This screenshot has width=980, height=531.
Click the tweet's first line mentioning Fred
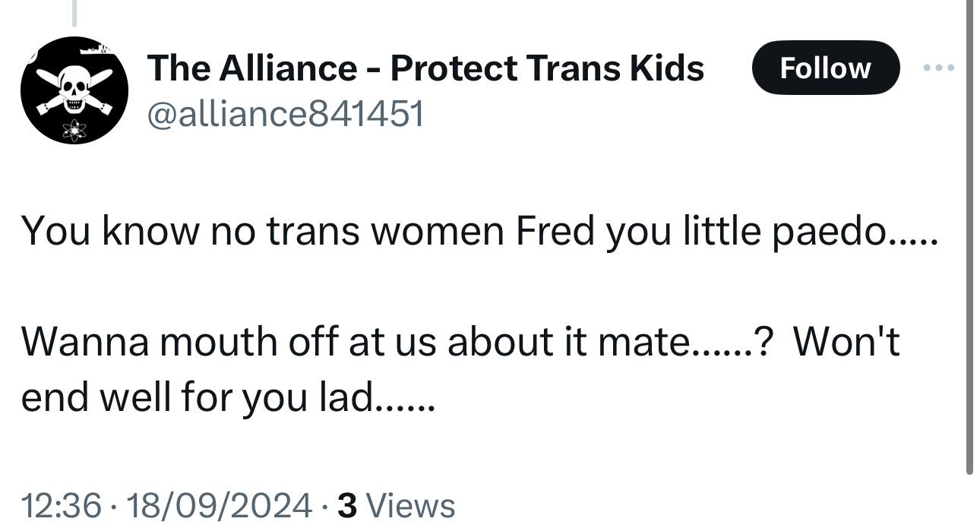(x=479, y=231)
